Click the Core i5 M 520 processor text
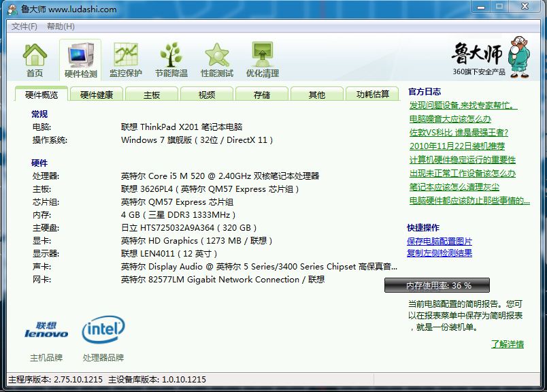547x392 pixels. tap(220, 176)
